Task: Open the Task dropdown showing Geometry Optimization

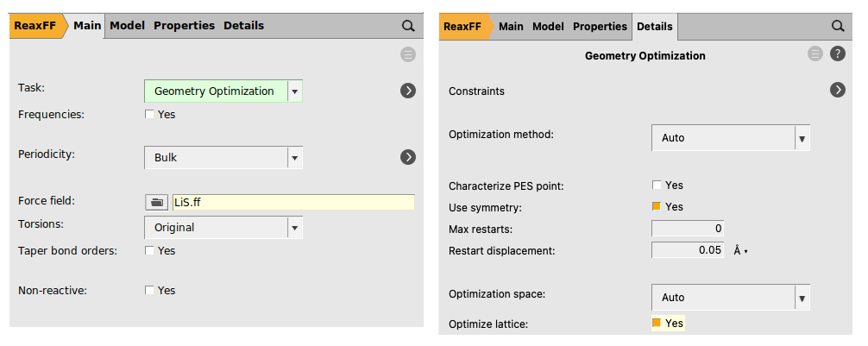Action: pyautogui.click(x=223, y=91)
